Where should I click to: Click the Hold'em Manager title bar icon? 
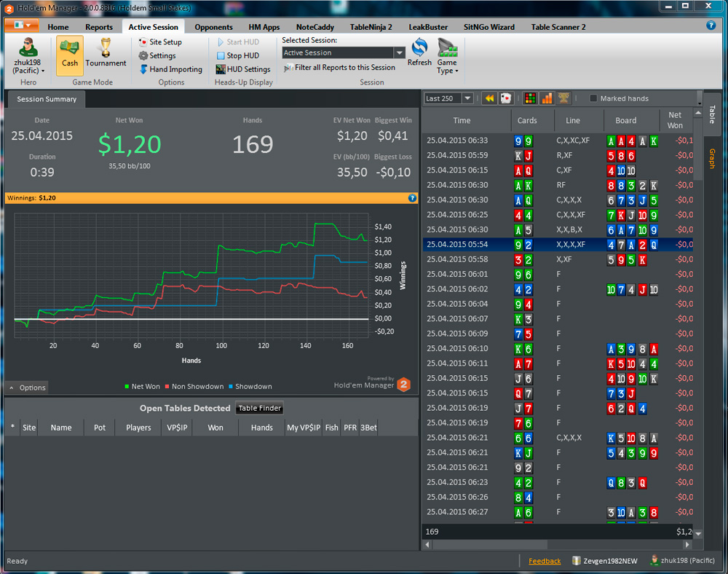(x=9, y=8)
